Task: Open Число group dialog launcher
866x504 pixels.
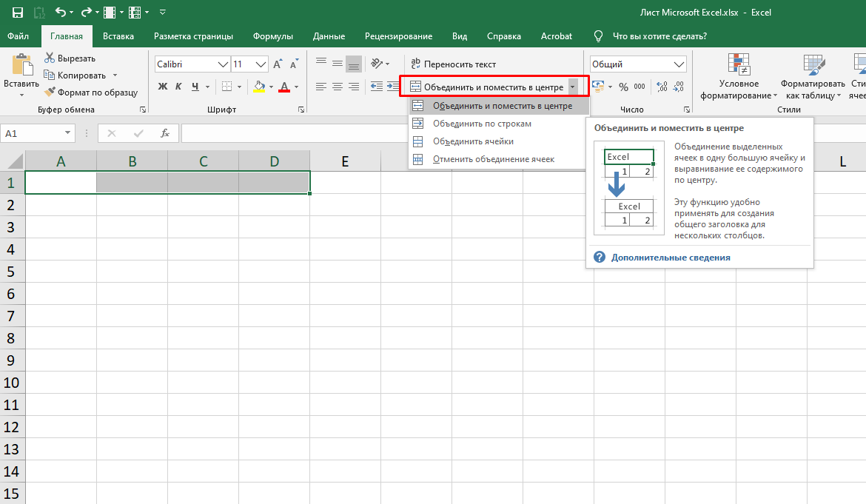Action: pyautogui.click(x=687, y=110)
